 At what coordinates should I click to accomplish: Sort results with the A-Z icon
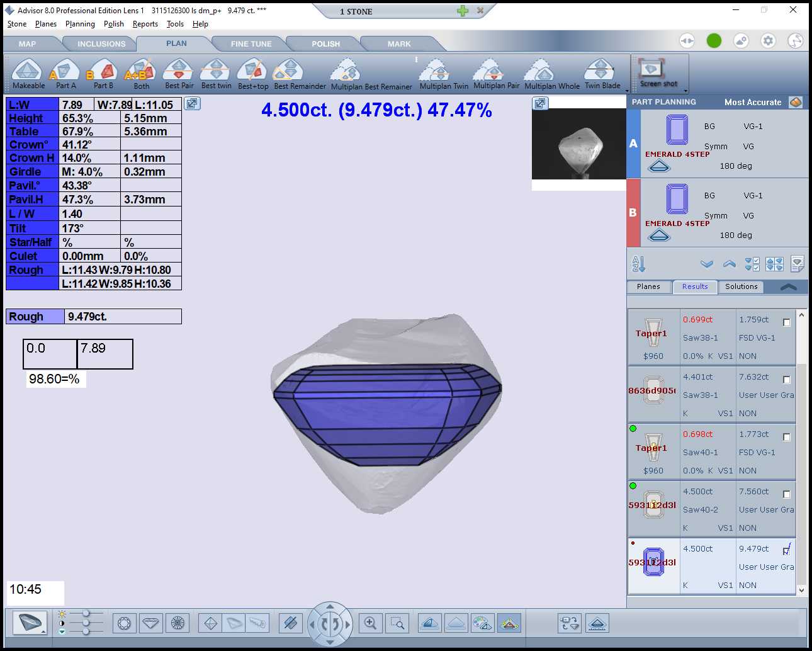[x=638, y=264]
